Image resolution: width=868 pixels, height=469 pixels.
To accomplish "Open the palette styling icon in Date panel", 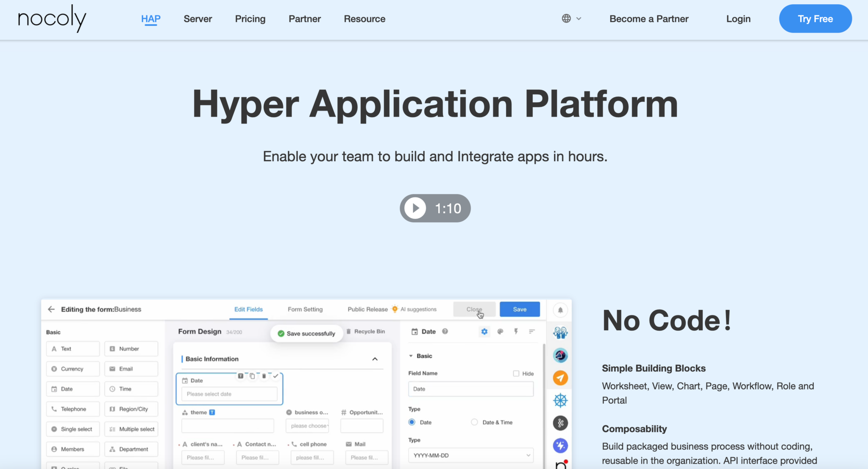I will click(x=500, y=332).
